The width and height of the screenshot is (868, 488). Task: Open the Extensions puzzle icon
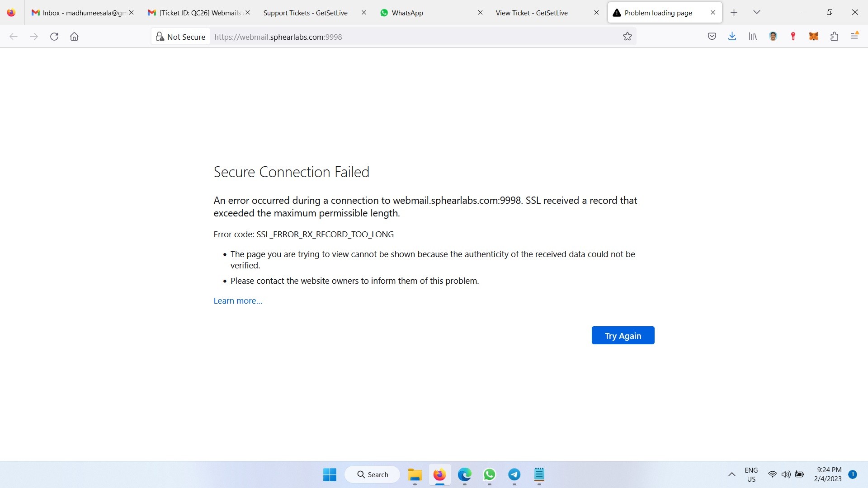pyautogui.click(x=834, y=37)
